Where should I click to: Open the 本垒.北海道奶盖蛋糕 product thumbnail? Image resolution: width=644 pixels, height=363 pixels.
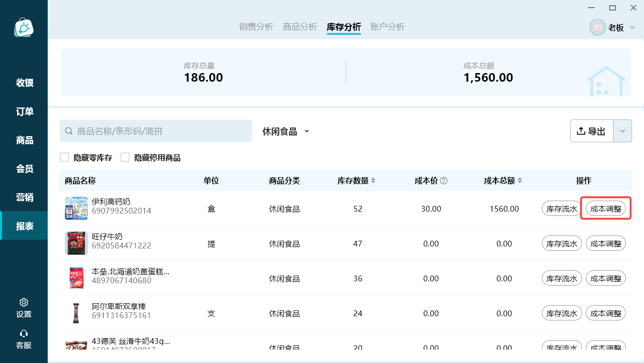(x=76, y=278)
